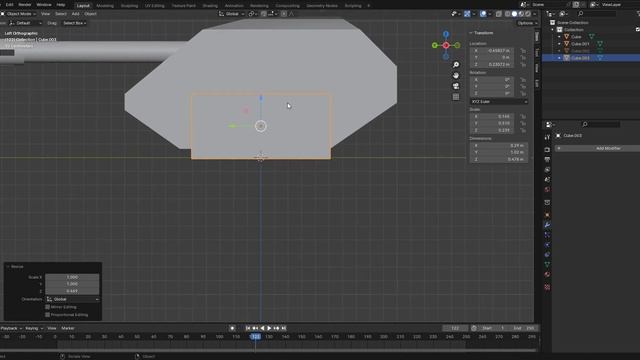This screenshot has height=360, width=640.
Task: Toggle proportional editing icon in header
Action: [284, 14]
